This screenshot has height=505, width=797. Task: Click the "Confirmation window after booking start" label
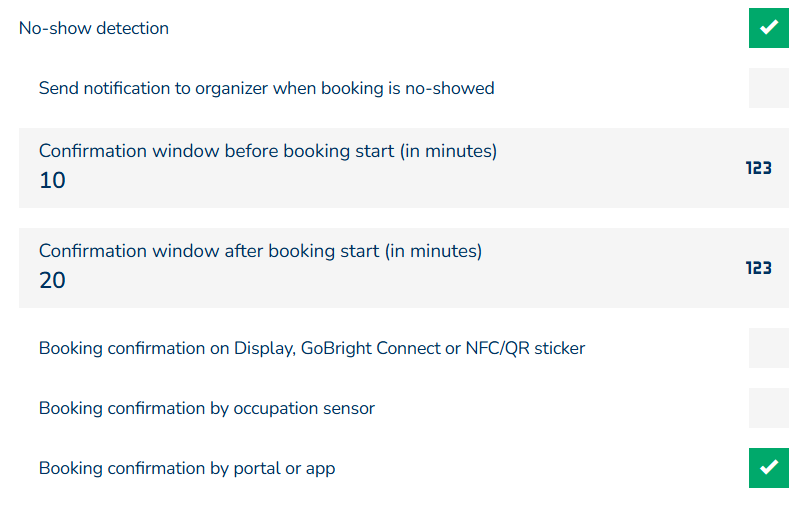[x=260, y=251]
